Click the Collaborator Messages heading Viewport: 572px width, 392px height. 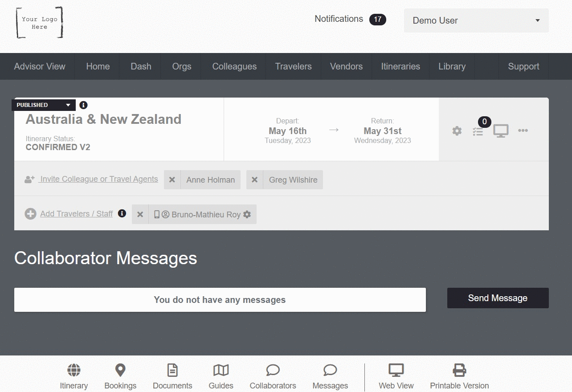(106, 258)
